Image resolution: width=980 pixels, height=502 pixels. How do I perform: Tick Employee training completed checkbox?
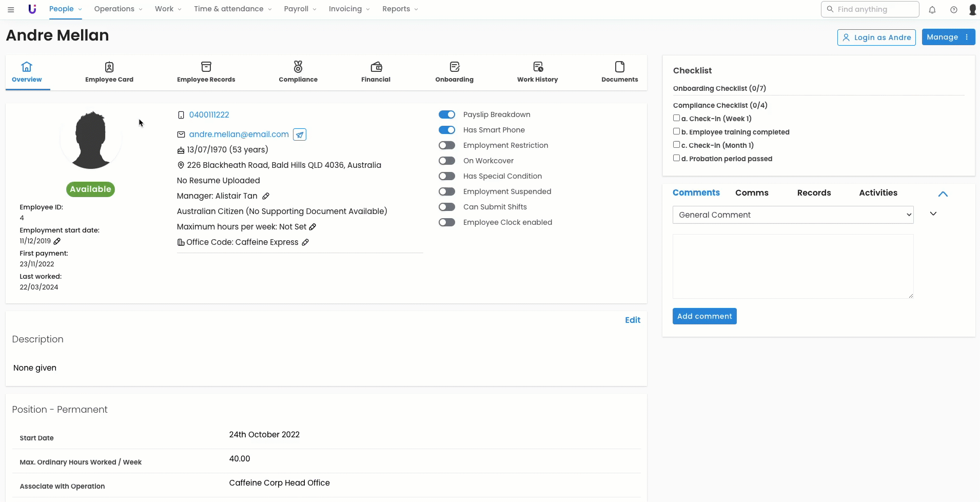(x=676, y=131)
